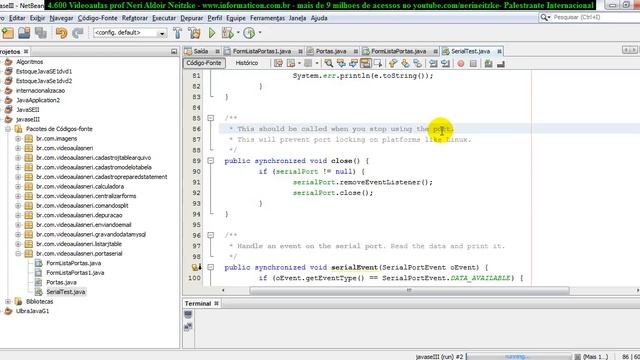Click the Find Selection magnifier icon

[x=328, y=63]
